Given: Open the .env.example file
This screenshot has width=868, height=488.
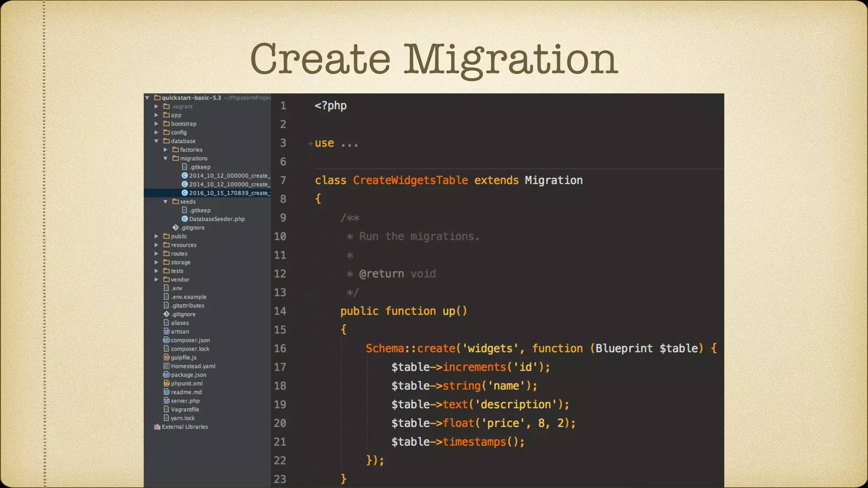Looking at the screenshot, I should coord(189,297).
